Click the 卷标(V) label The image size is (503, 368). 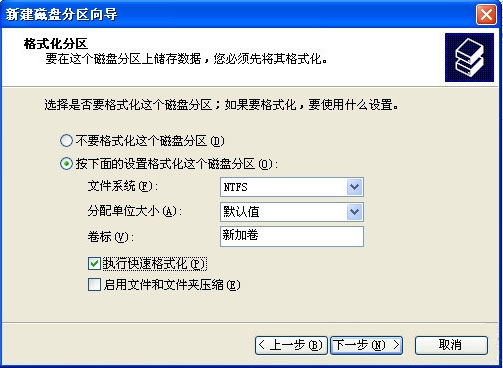click(111, 237)
